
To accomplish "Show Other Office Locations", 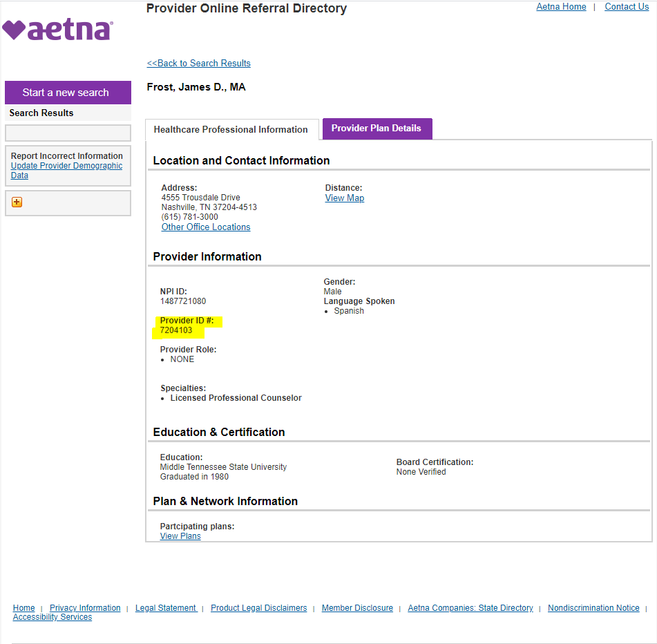I will pyautogui.click(x=206, y=227).
